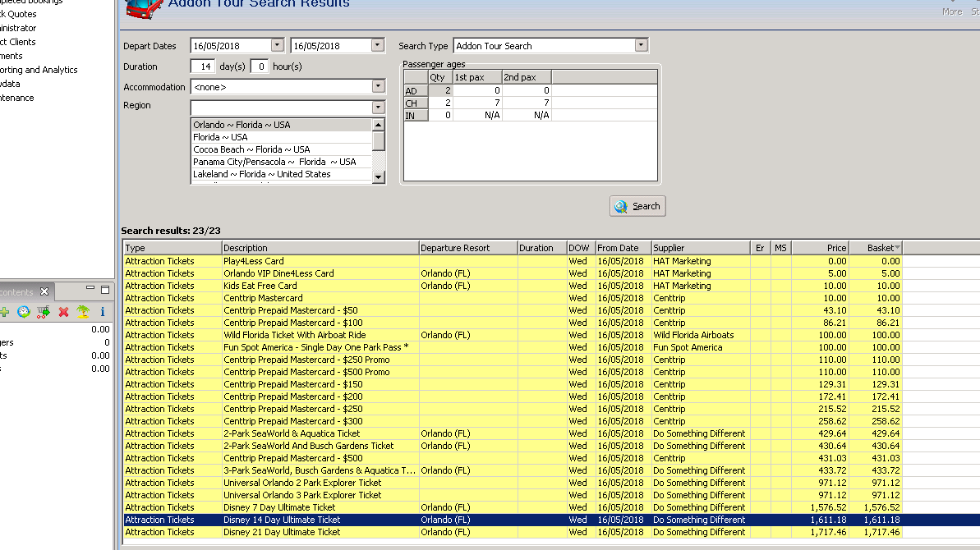Select the Disney 21 Day Ultimate Ticket row
Image resolution: width=980 pixels, height=550 pixels.
pyautogui.click(x=282, y=532)
